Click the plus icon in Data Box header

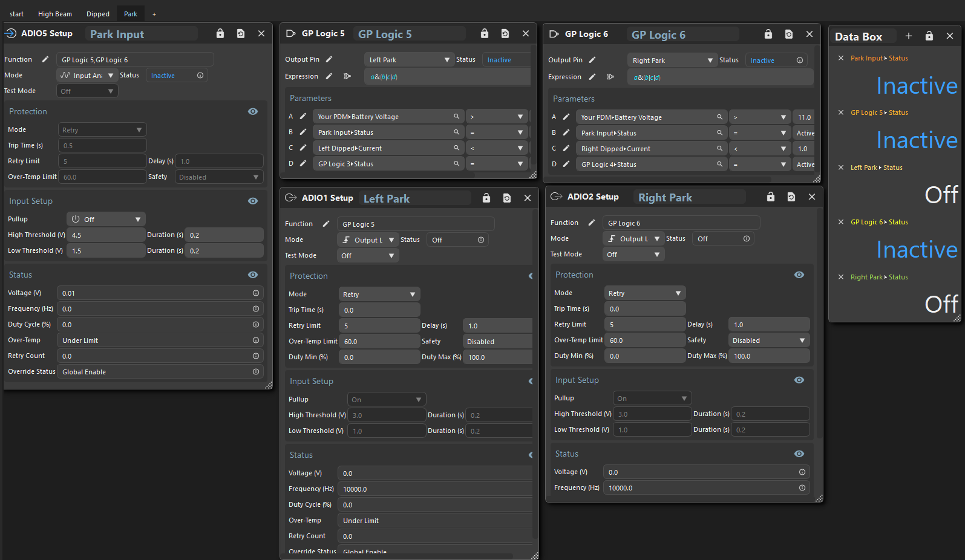(x=908, y=36)
